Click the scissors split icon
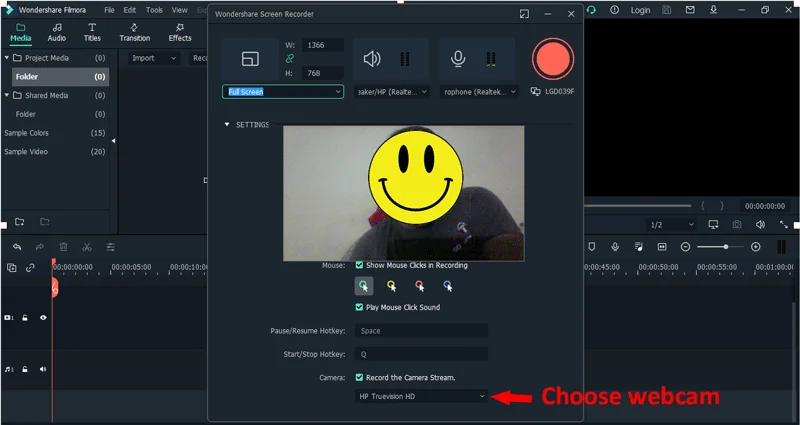This screenshot has width=800, height=425. tap(87, 247)
